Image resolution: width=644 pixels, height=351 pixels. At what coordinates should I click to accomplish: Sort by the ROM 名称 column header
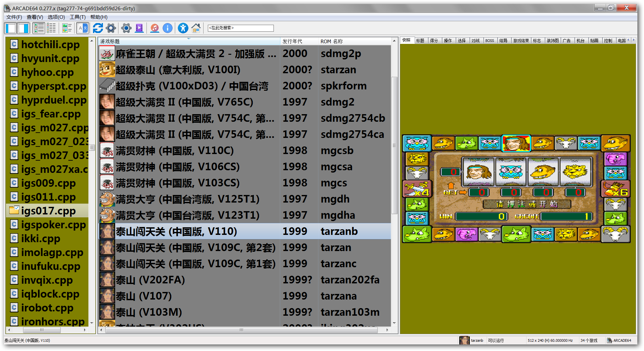355,41
